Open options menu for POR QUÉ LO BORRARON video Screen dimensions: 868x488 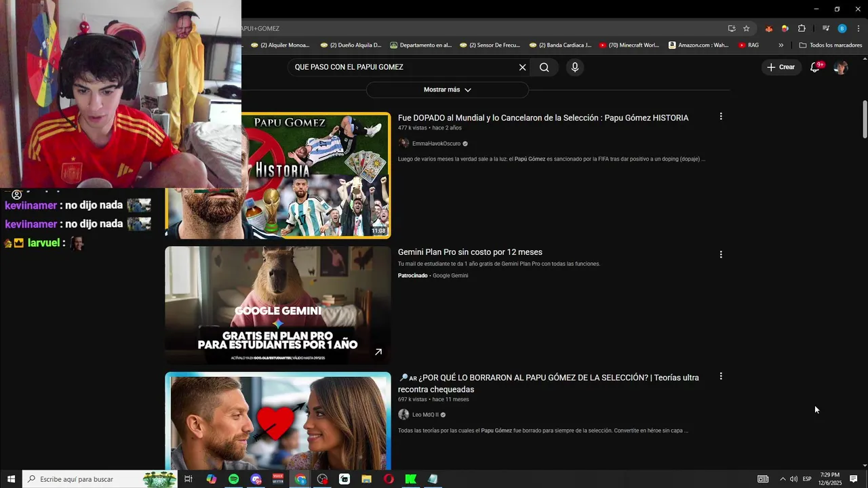click(721, 376)
